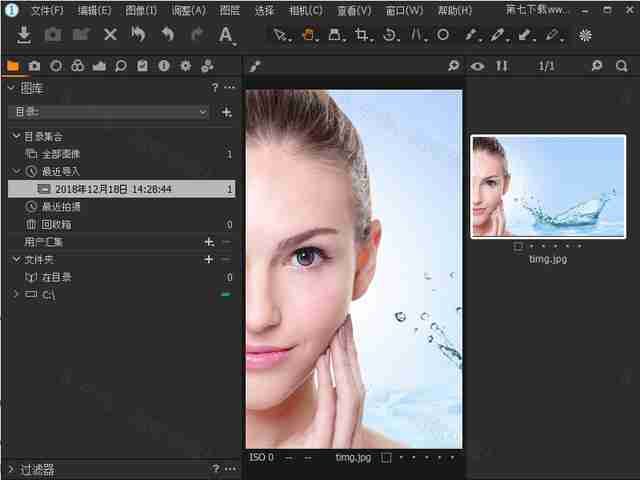Click the spinning wheel icon at toolbar right
The image size is (640, 480).
(586, 35)
